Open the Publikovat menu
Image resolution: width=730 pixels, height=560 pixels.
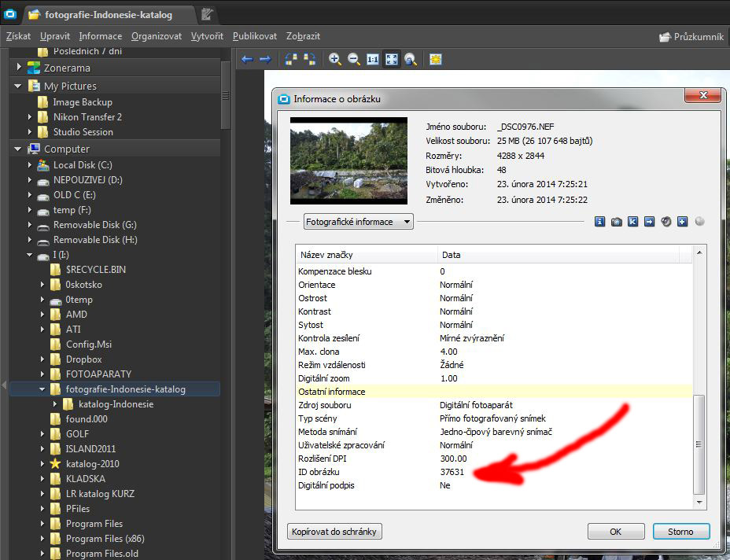click(x=254, y=36)
